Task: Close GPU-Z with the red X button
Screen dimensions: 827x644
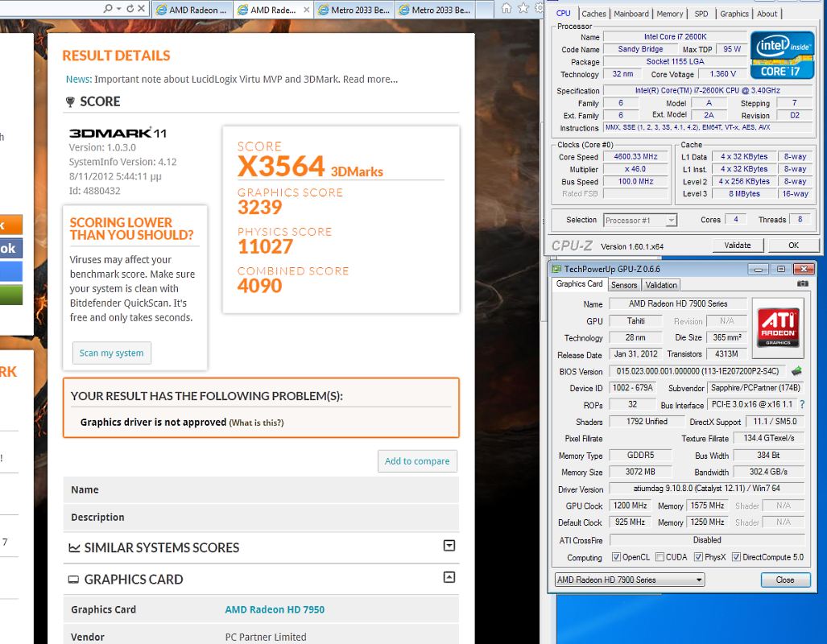Action: tap(804, 269)
